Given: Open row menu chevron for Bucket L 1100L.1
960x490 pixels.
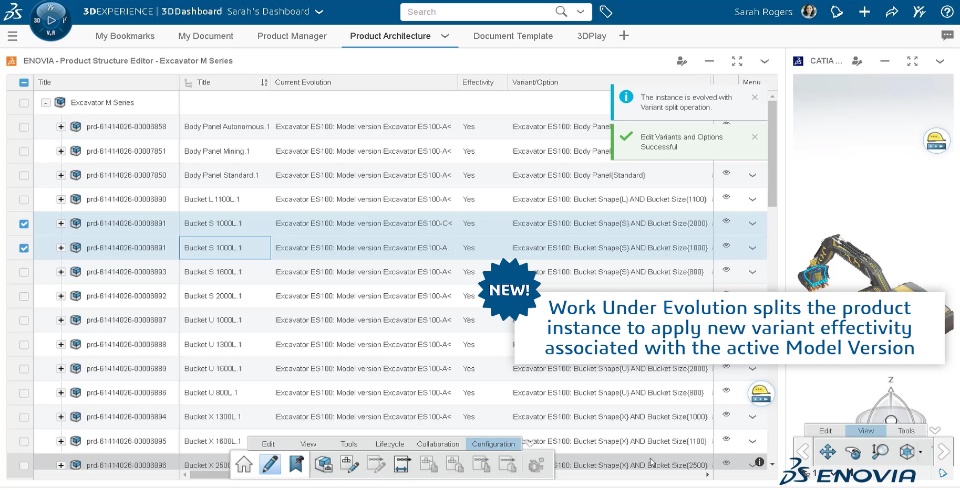Looking at the screenshot, I should click(752, 199).
